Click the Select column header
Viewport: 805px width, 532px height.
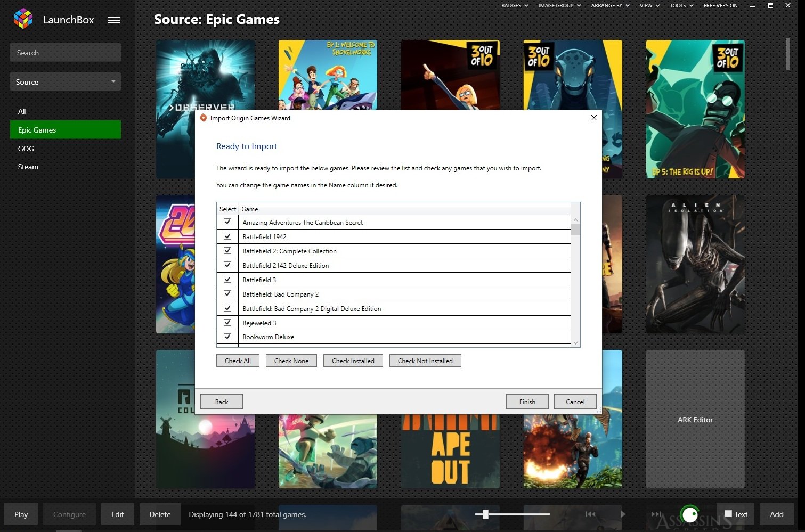click(x=227, y=209)
